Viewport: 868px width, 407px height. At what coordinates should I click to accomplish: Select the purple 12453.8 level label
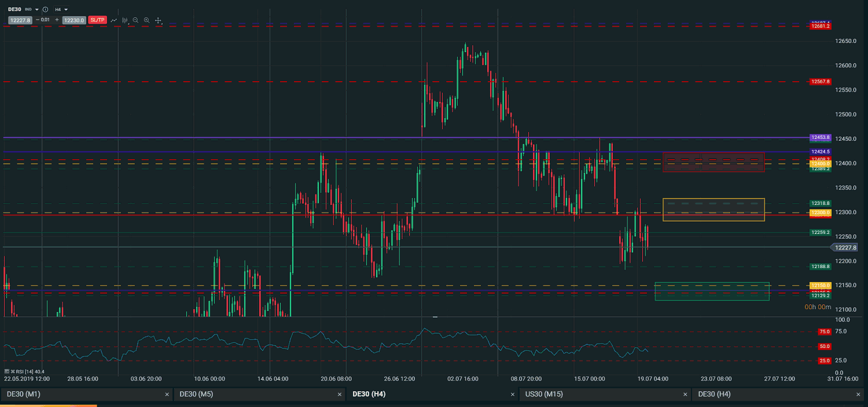pos(821,138)
